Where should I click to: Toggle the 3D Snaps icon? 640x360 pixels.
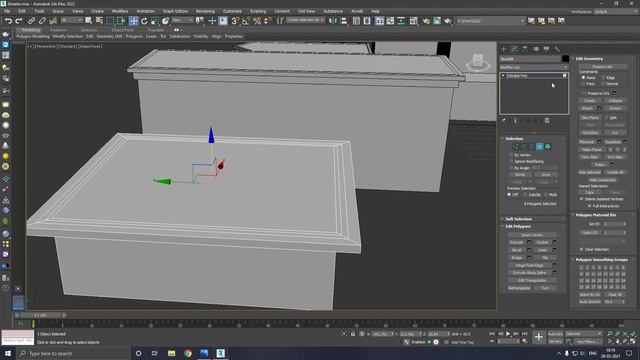(235, 21)
